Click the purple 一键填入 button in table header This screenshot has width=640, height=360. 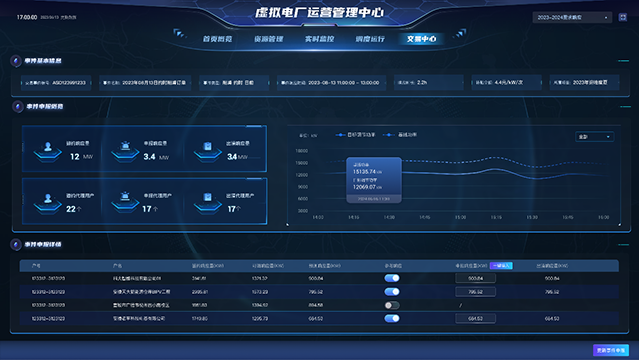pyautogui.click(x=501, y=266)
